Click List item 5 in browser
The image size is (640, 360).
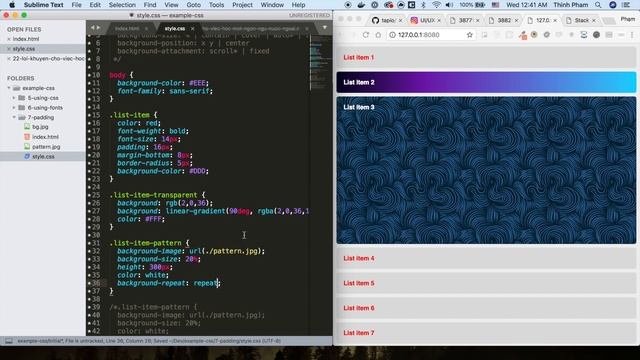486,283
